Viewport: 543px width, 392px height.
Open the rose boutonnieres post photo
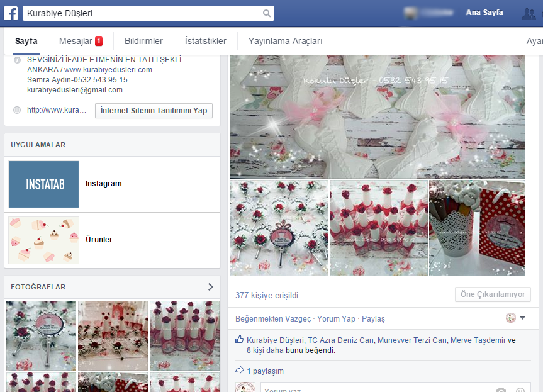279,228
